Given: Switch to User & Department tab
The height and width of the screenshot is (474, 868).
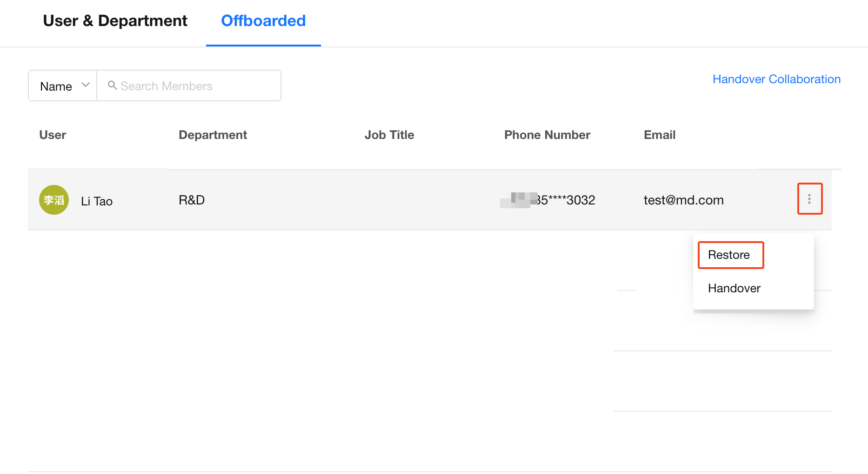Looking at the screenshot, I should 115,21.
